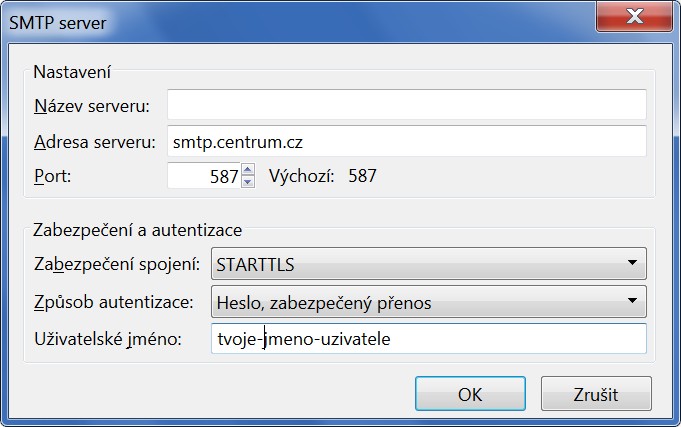Decrease port using the down stepper arrow
Screen dimensions: 681x427
click(x=249, y=183)
